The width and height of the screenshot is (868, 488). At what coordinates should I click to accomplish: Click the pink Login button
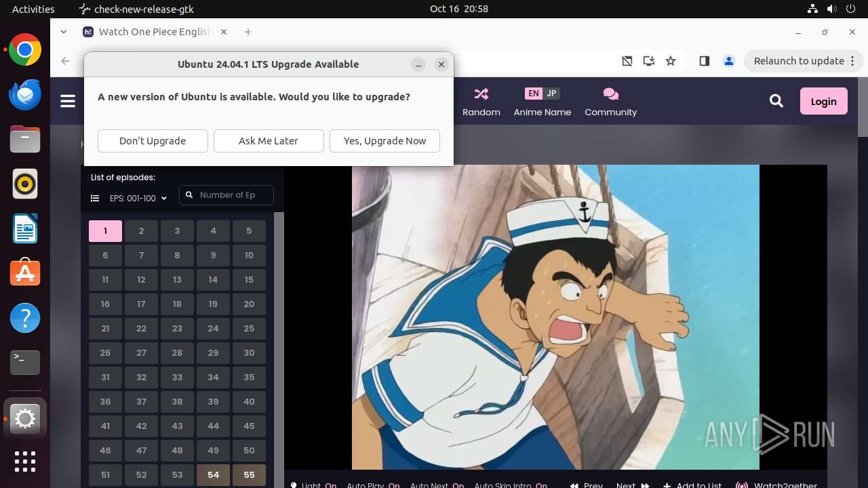tap(823, 101)
